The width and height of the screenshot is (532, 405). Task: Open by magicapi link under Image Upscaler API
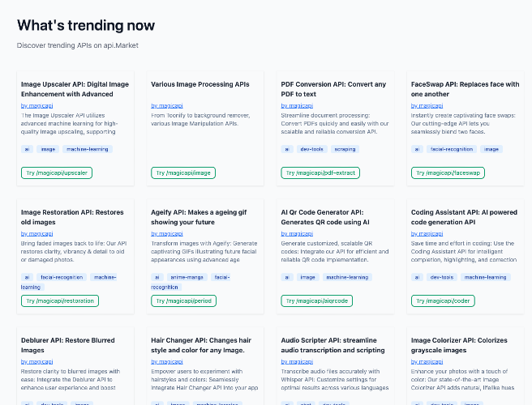(x=37, y=106)
